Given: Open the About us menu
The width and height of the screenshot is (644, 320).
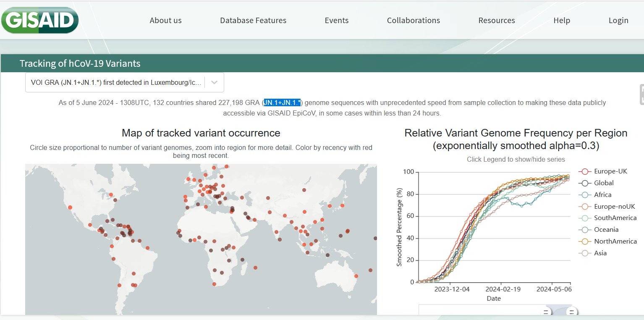Looking at the screenshot, I should 166,21.
